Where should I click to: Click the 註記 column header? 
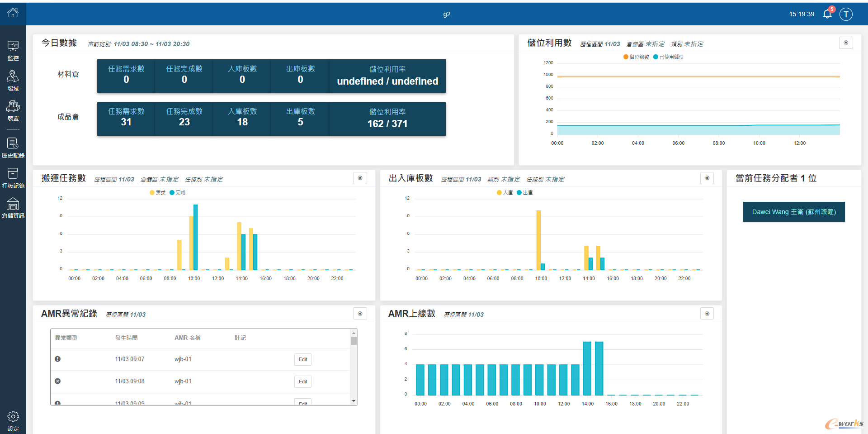point(240,338)
